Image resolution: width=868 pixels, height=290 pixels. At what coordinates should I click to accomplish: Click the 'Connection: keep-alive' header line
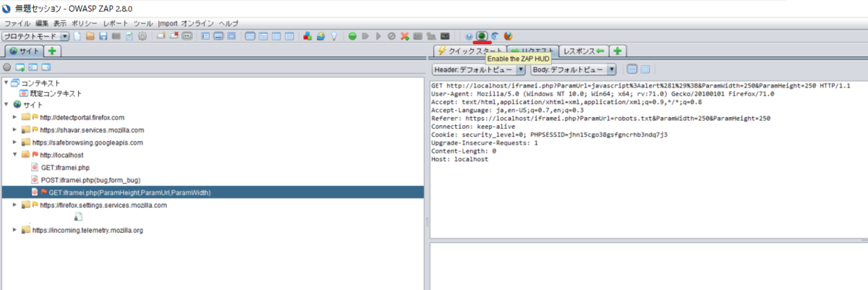[x=473, y=126]
